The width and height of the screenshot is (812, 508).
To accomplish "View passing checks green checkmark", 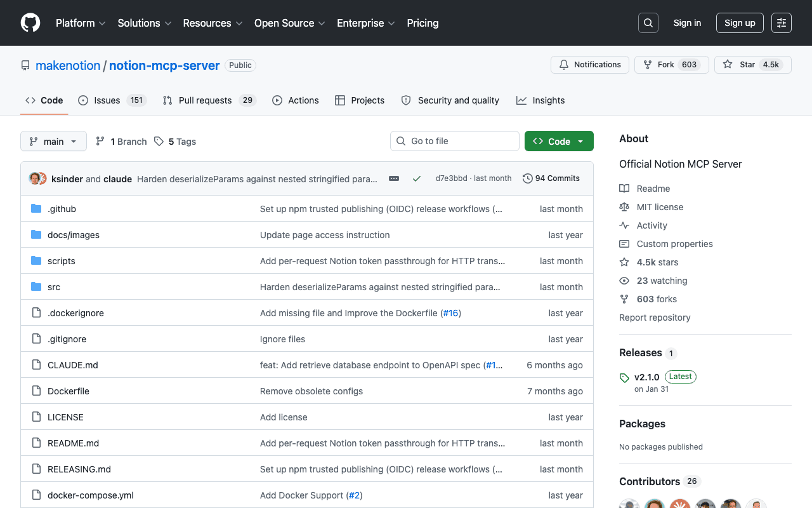I will point(417,178).
